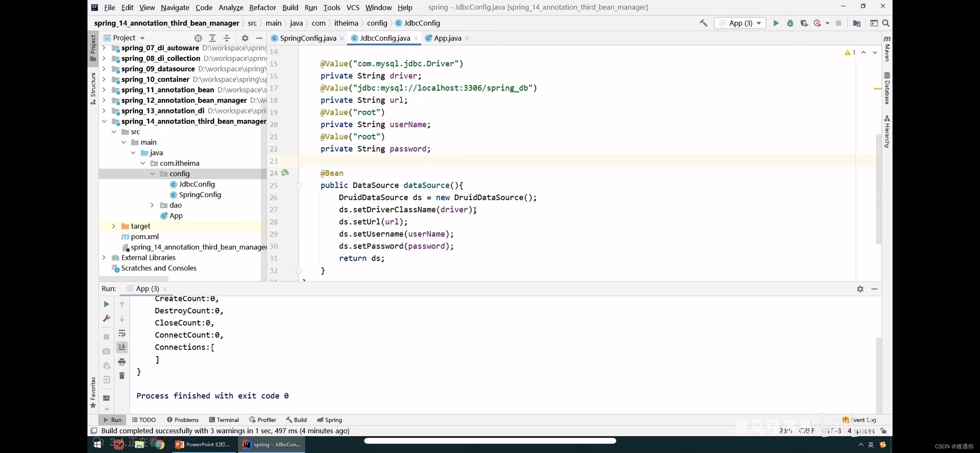The height and width of the screenshot is (453, 980).
Task: Open Maven side panel
Action: point(887,49)
